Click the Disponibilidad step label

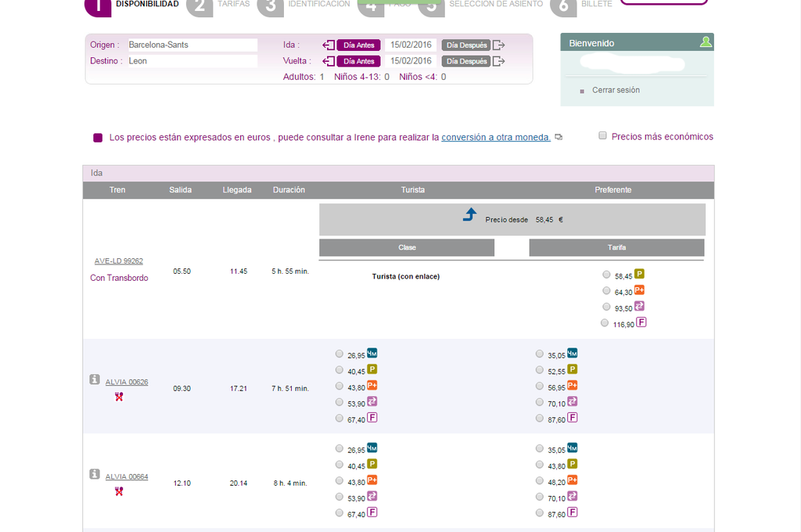point(147,4)
